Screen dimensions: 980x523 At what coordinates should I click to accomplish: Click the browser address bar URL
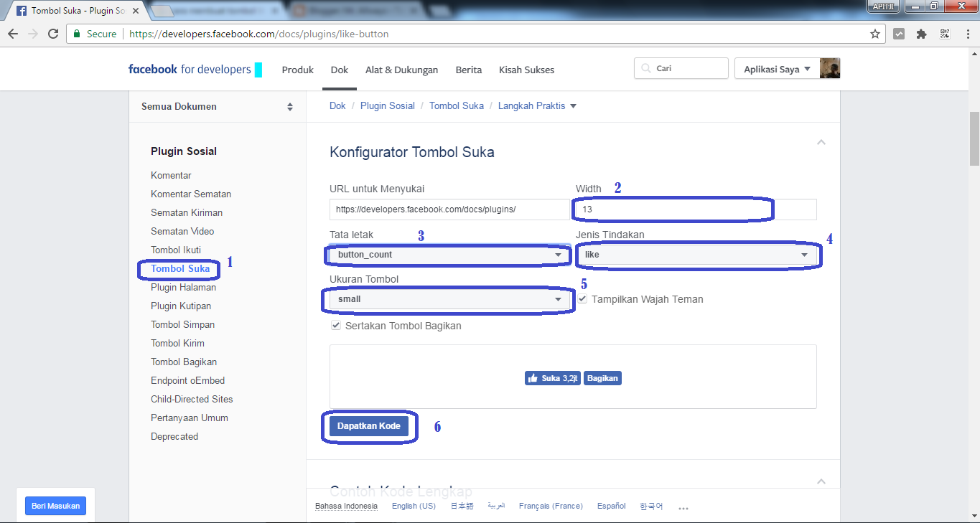(x=258, y=34)
